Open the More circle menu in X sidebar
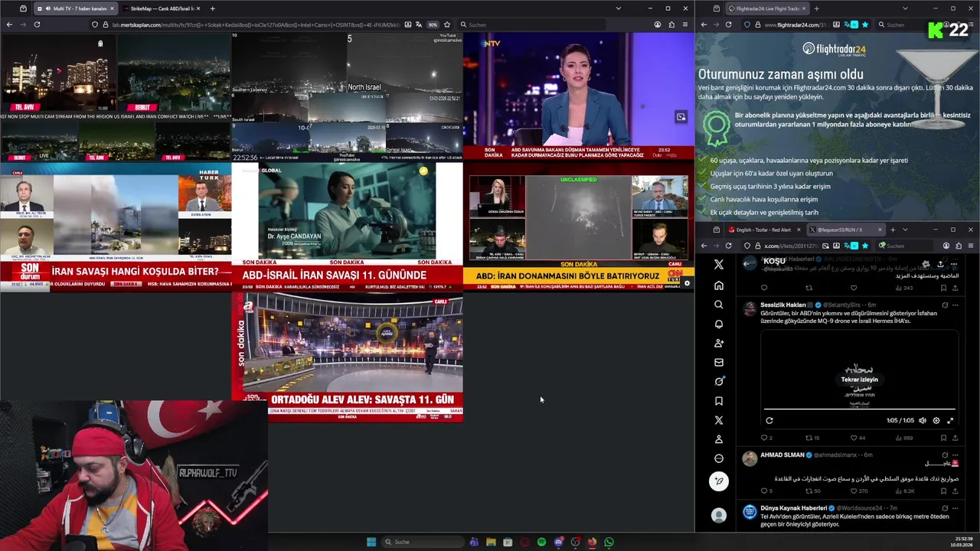 pyautogui.click(x=718, y=458)
